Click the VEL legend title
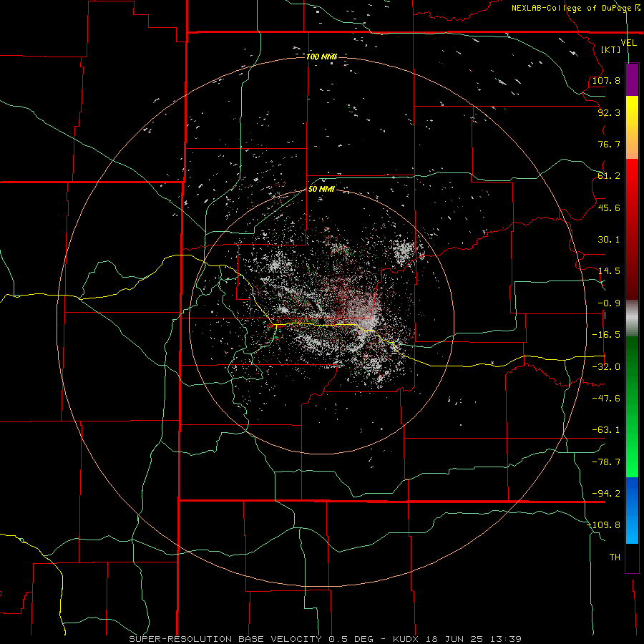Viewport: 644px width, 644px height. (x=629, y=42)
